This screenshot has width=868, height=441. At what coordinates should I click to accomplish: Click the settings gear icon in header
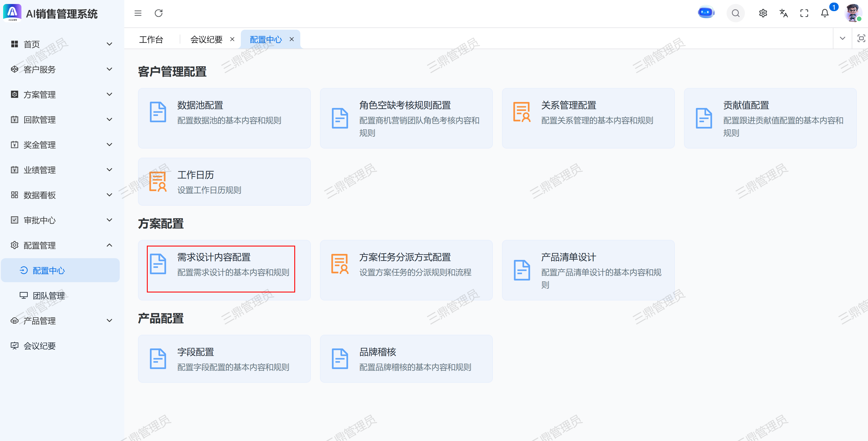coord(763,13)
